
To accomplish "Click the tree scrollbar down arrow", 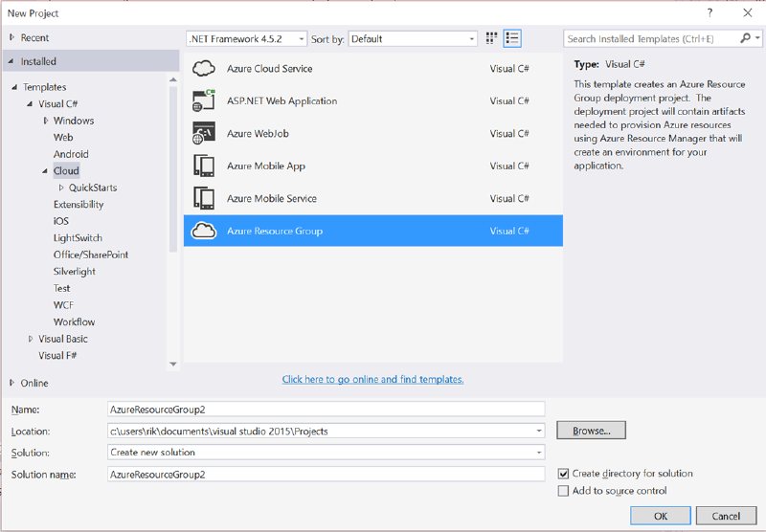I will pyautogui.click(x=173, y=365).
